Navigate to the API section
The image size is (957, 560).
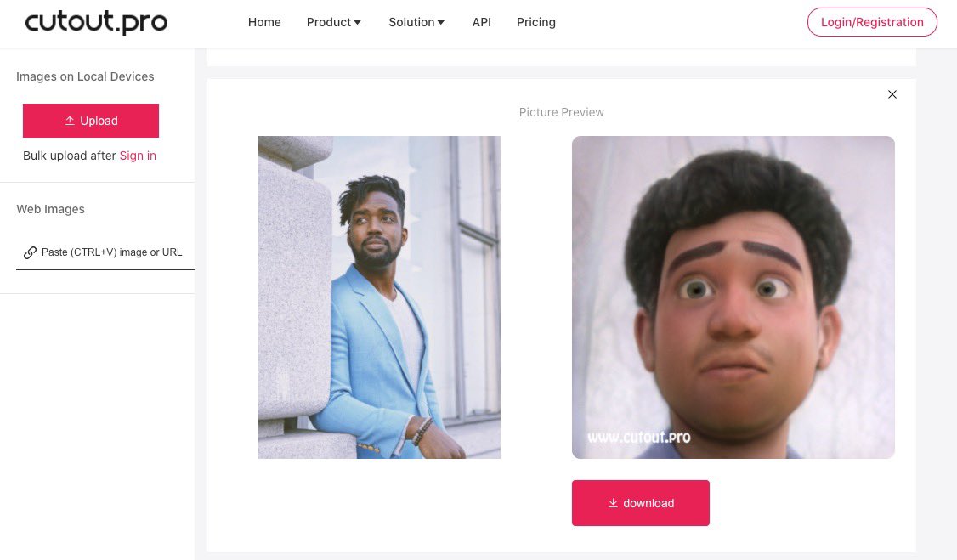(x=481, y=22)
